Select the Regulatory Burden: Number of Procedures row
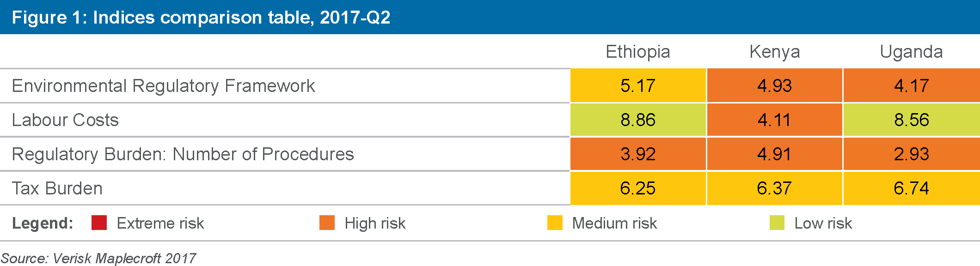Viewport: 980px width, 266px height. (183, 154)
